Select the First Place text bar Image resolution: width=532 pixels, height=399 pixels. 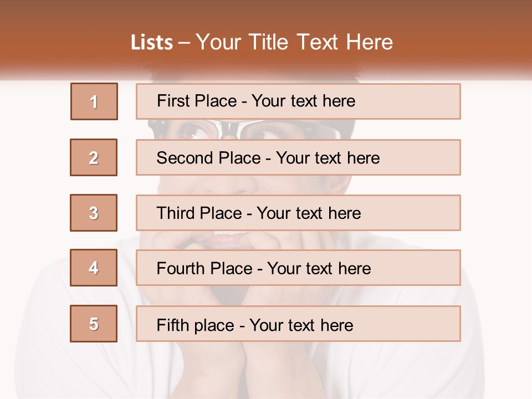point(298,101)
